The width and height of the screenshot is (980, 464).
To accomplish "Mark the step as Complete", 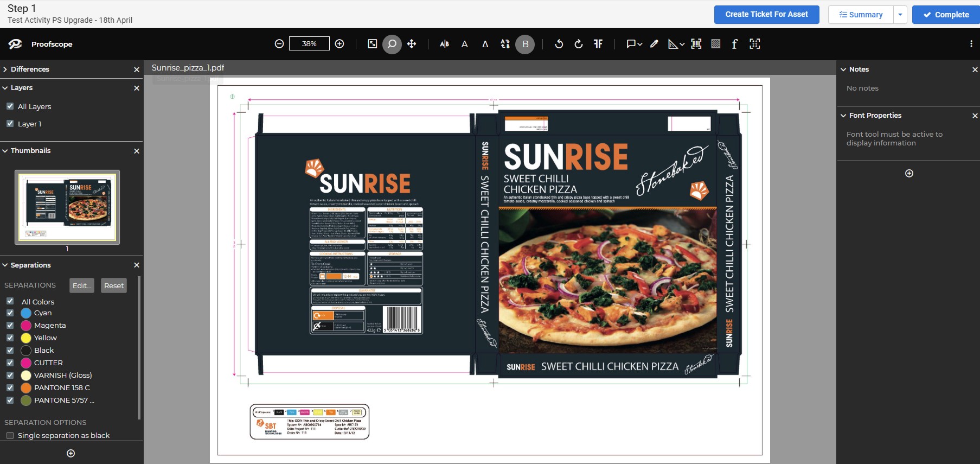I will point(946,15).
